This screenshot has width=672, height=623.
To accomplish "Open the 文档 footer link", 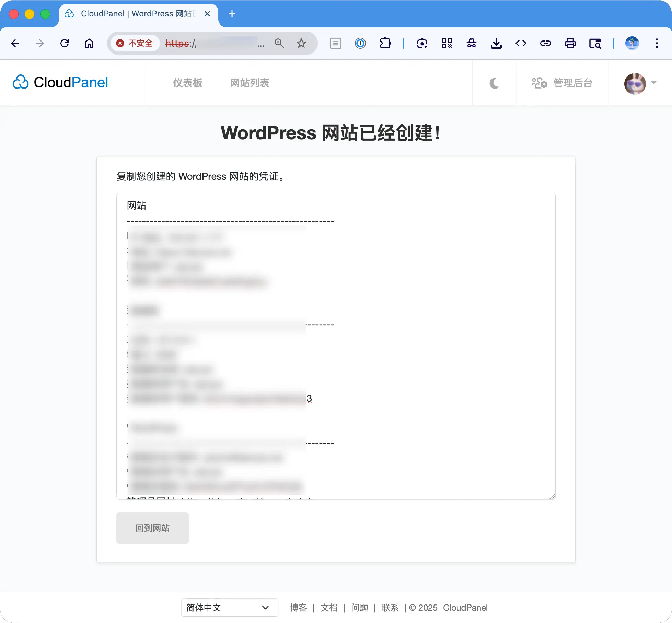I will click(x=328, y=607).
